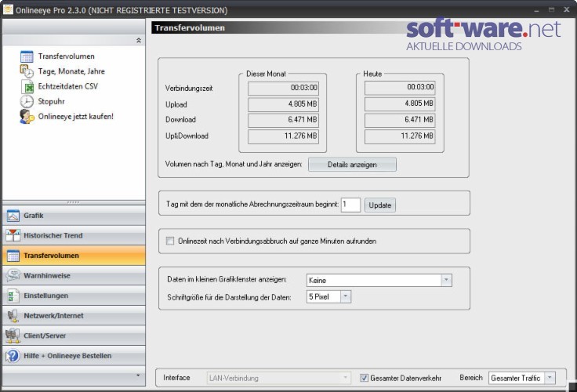The height and width of the screenshot is (392, 577).
Task: Click the Warnhinweise speech bubble icon
Action: [13, 276]
